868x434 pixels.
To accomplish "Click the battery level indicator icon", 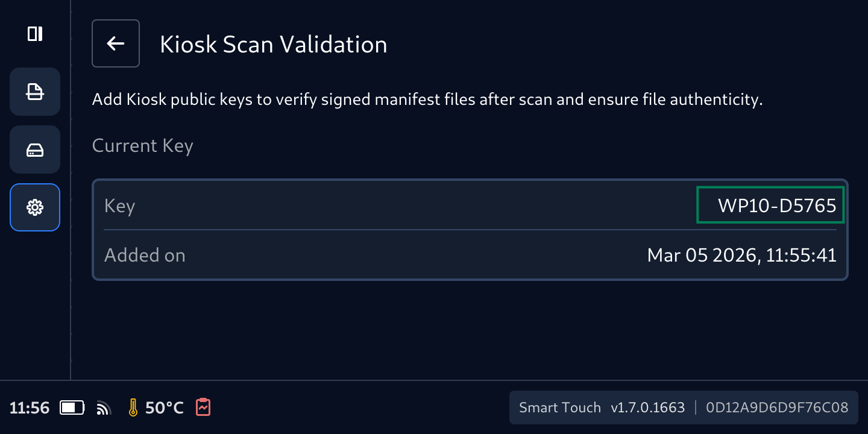I will 72,408.
